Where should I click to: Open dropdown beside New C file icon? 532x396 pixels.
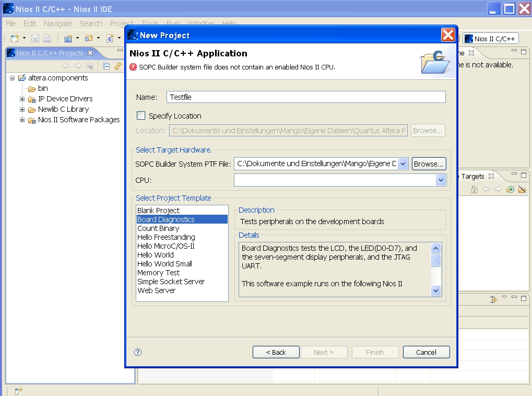(119, 38)
